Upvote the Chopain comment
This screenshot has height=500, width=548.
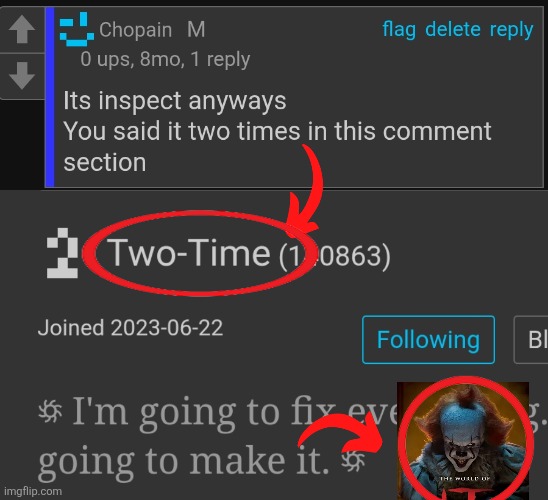point(22,30)
